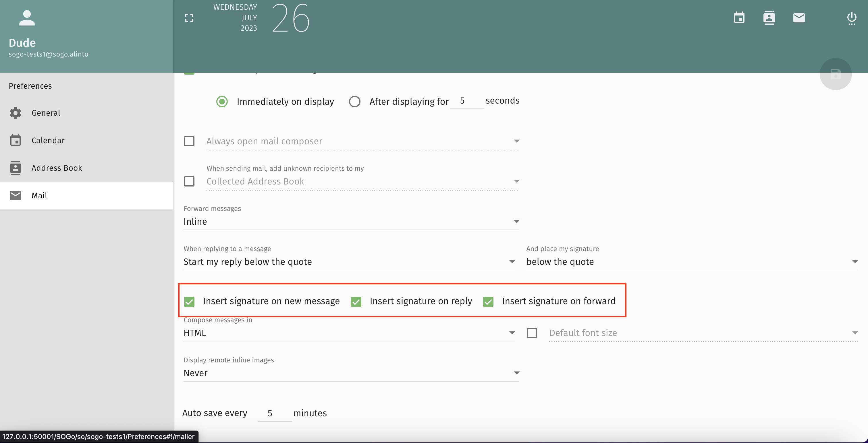868x443 pixels.
Task: Enable Always open mail composer checkbox
Action: tap(189, 141)
